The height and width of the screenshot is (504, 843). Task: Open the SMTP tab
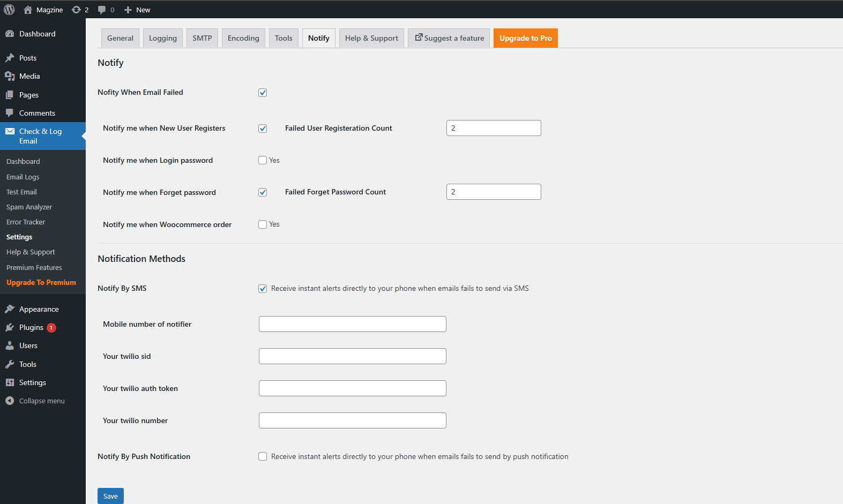pyautogui.click(x=202, y=38)
